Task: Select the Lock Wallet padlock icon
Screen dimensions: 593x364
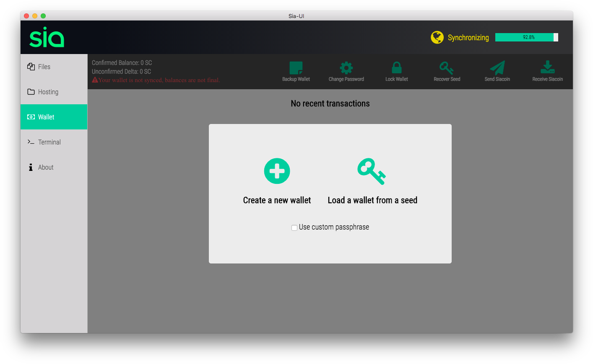Action: click(x=396, y=67)
